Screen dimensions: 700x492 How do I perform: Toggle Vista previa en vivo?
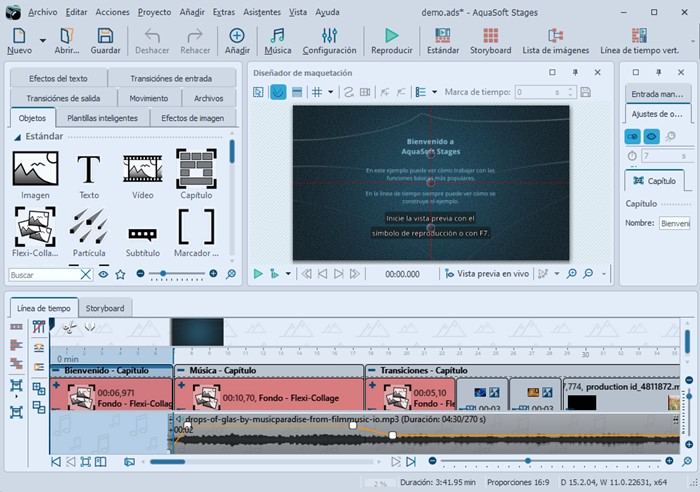[x=487, y=274]
